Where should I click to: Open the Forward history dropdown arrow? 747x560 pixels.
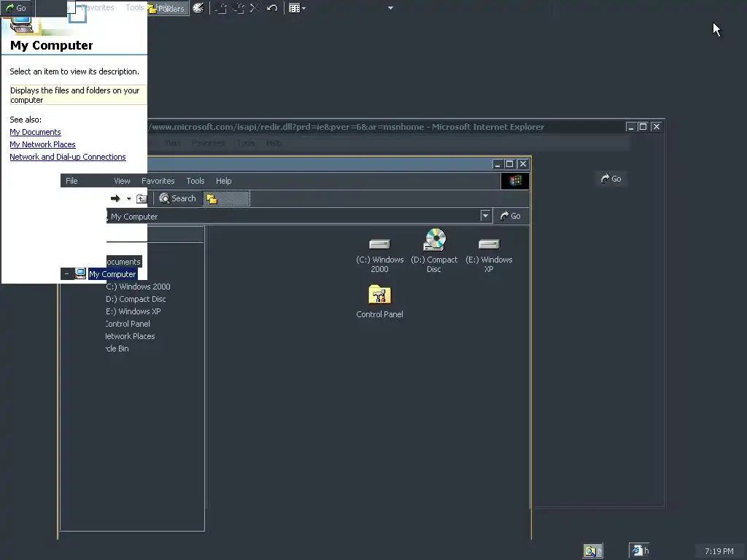pos(128,198)
